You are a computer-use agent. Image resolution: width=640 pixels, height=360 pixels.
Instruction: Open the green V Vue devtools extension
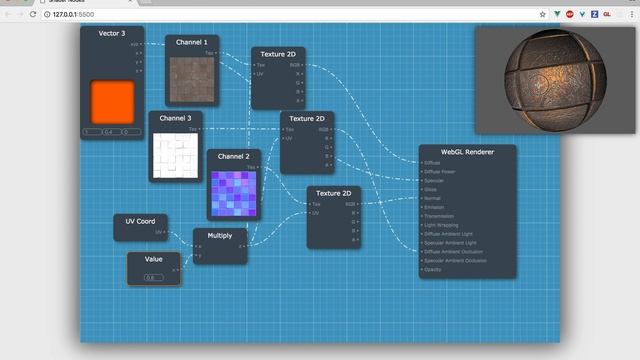coord(557,14)
